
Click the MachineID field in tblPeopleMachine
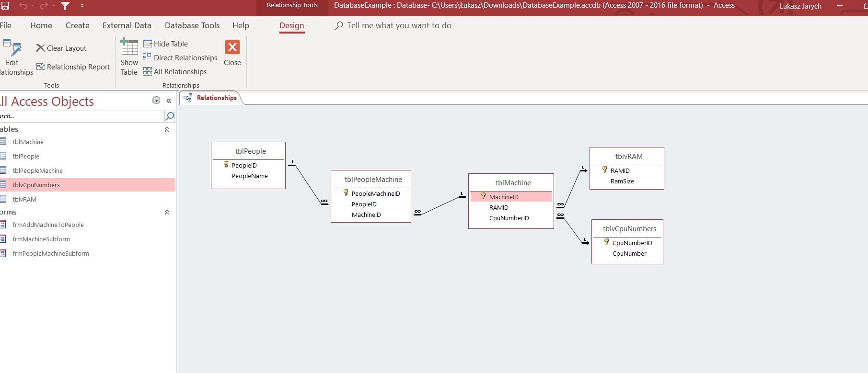[366, 215]
